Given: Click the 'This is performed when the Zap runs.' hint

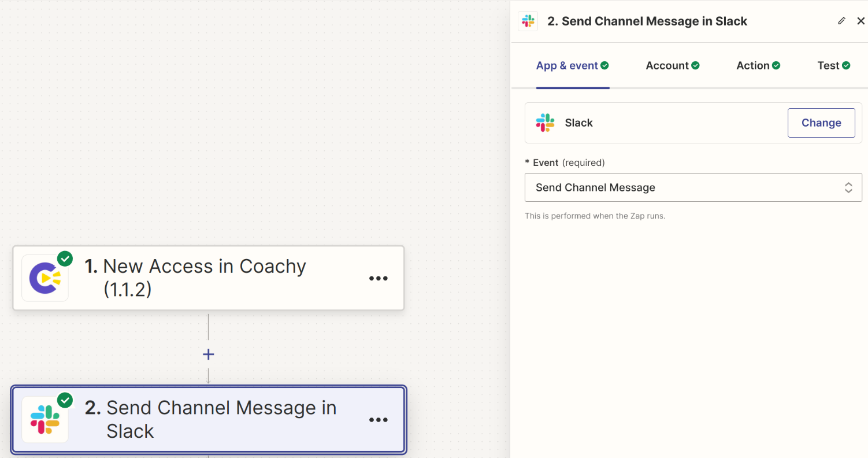Looking at the screenshot, I should tap(595, 216).
